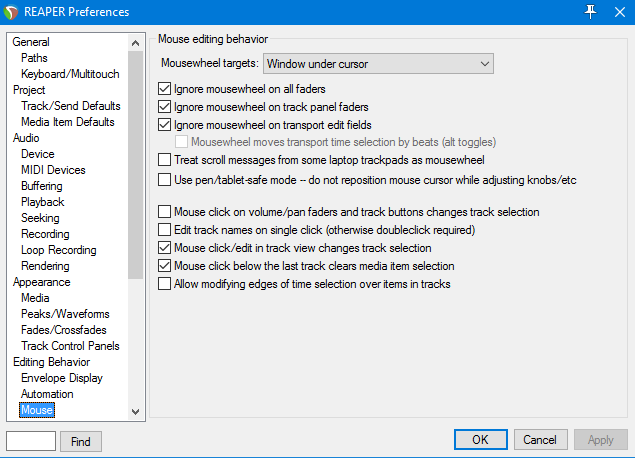Enable pen/tablet-safe mode checkbox
This screenshot has height=458, width=635.
click(165, 180)
